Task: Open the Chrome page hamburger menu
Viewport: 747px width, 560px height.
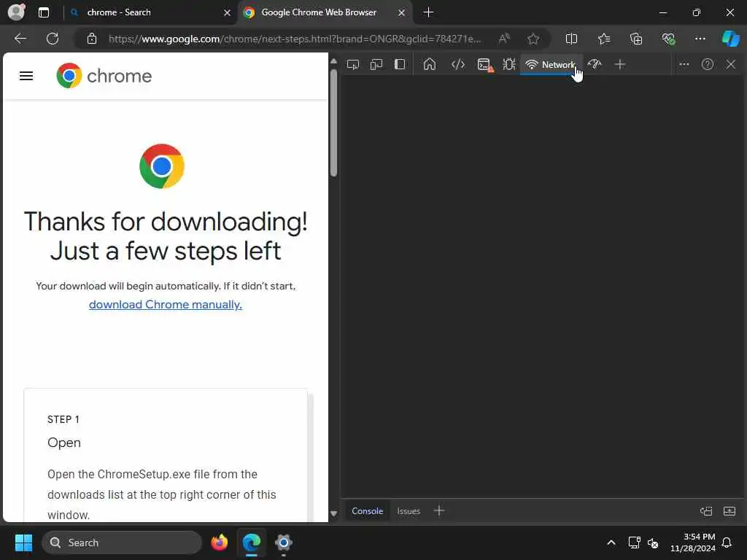Action: [26, 76]
